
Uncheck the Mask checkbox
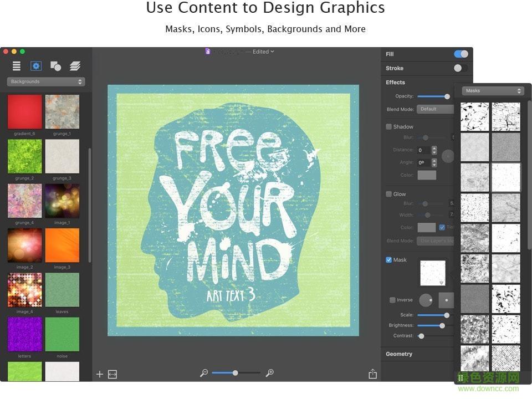389,259
